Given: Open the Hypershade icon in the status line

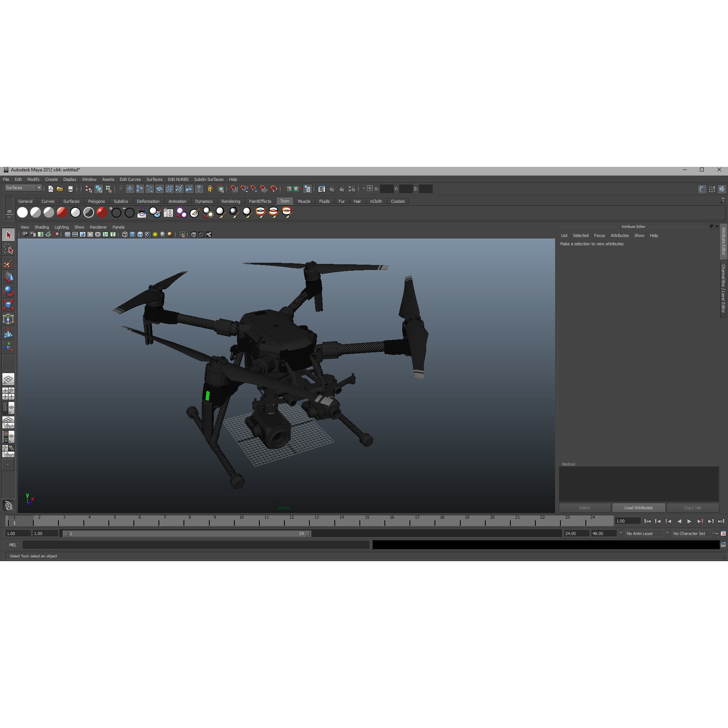Looking at the screenshot, I should pos(321,189).
